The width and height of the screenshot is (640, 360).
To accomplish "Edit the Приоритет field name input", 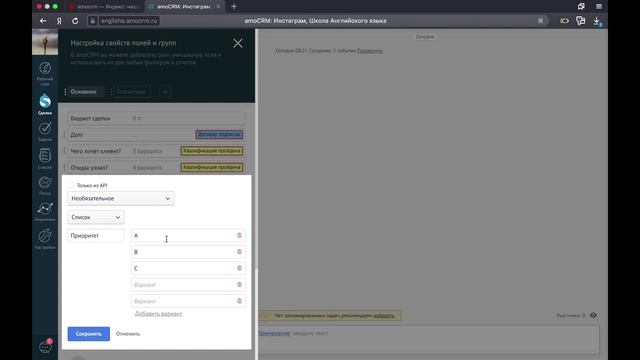I will coord(96,236).
